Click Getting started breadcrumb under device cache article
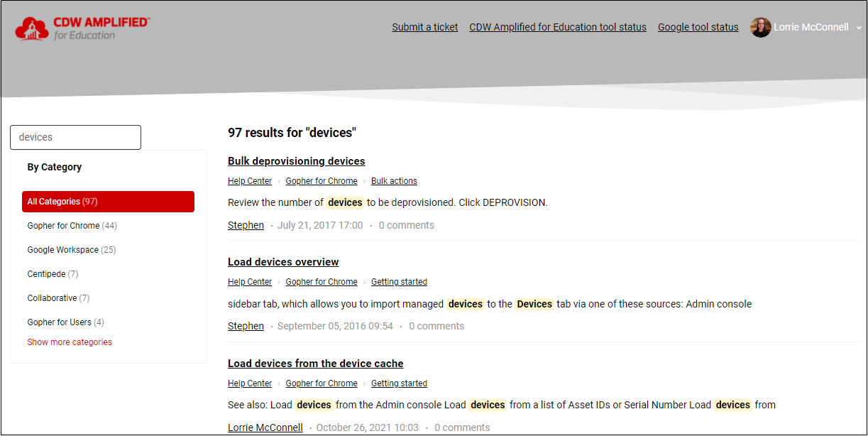Viewport: 868px width, 436px height. point(399,383)
